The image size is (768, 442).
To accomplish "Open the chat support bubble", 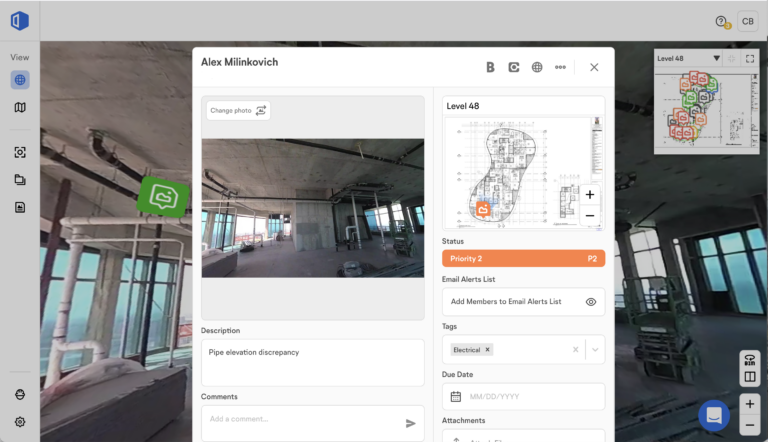I will 714,414.
